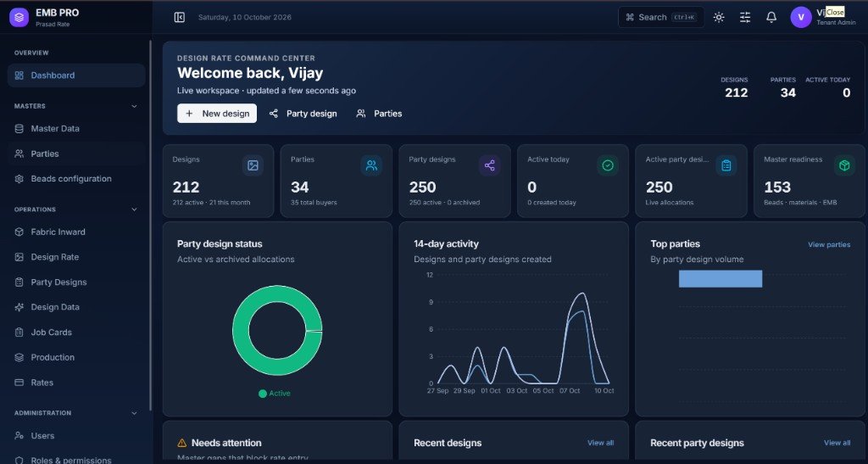Open the V user avatar menu
The image size is (868, 464).
[x=800, y=17]
